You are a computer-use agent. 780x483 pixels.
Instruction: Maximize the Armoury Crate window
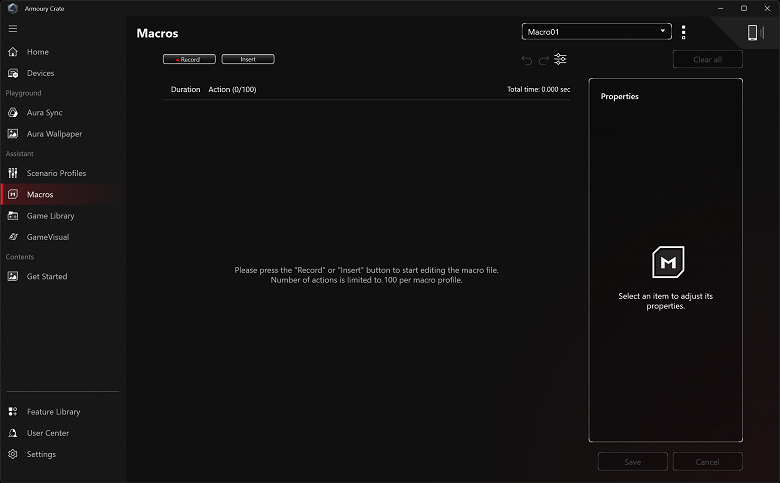(744, 8)
